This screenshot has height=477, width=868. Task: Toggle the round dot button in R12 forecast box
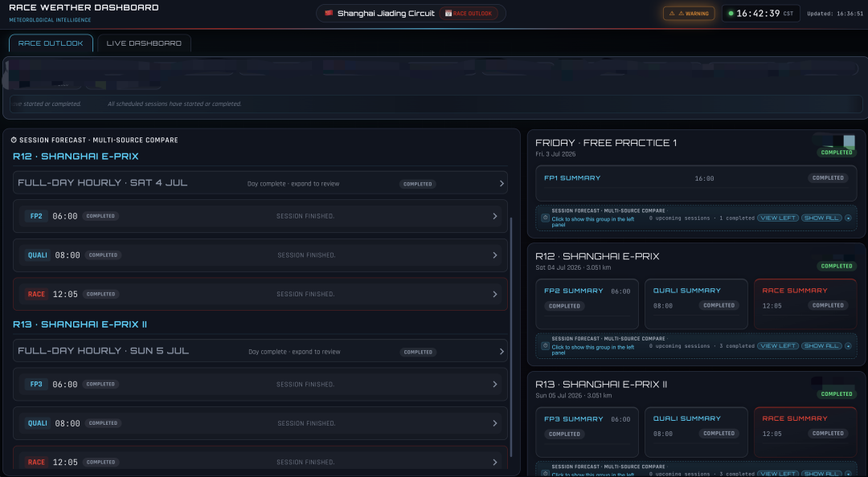tap(848, 346)
